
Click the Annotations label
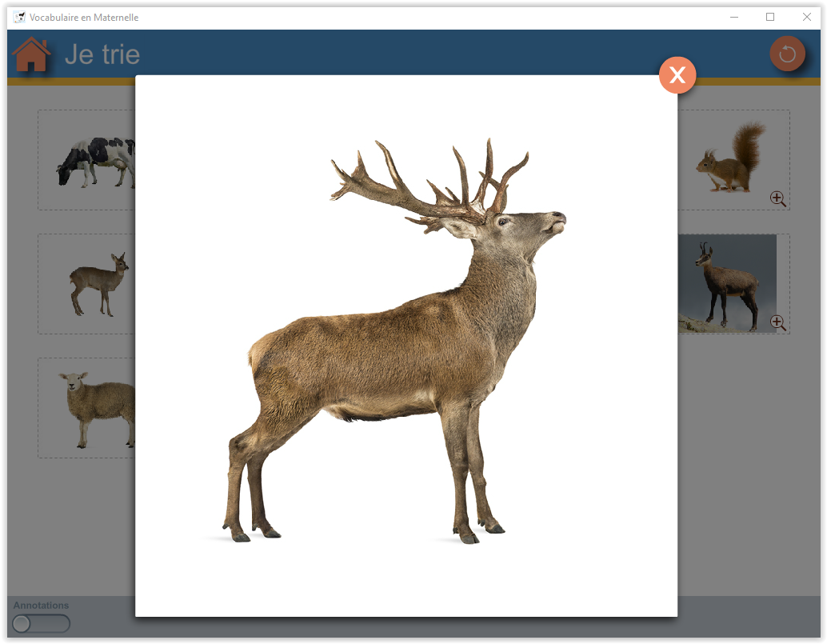point(42,606)
